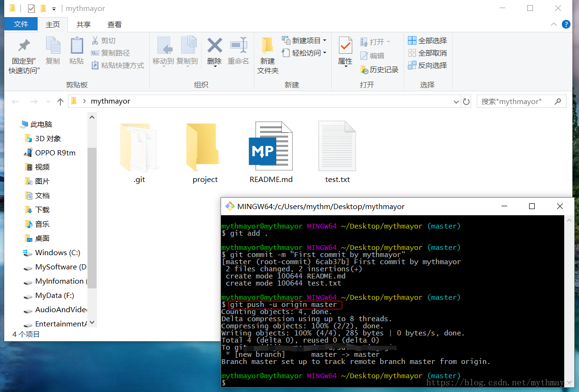This screenshot has height=392, width=579.
Task: Expand the New Item (新建项目) dropdown
Action: 325,40
